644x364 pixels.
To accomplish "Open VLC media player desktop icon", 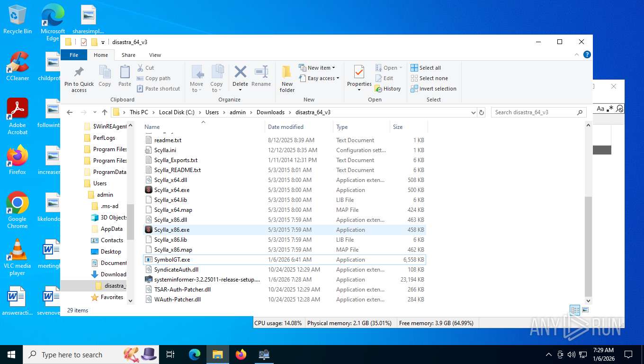I will click(x=18, y=257).
